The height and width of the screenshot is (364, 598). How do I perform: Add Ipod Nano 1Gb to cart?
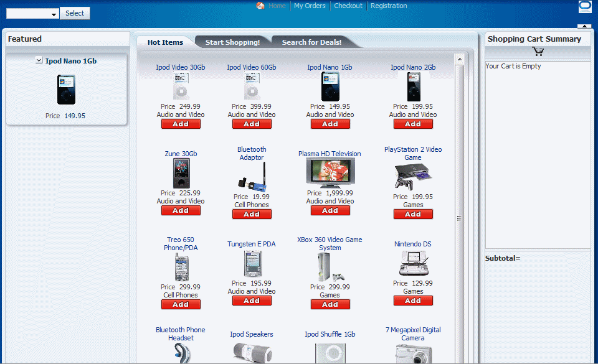(x=330, y=124)
